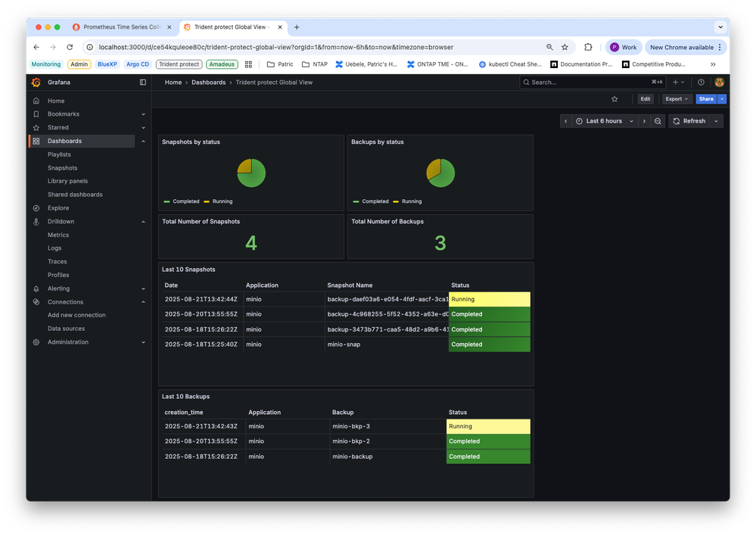756x536 pixels.
Task: Toggle Completed series in Snapshots legend
Action: [x=185, y=201]
